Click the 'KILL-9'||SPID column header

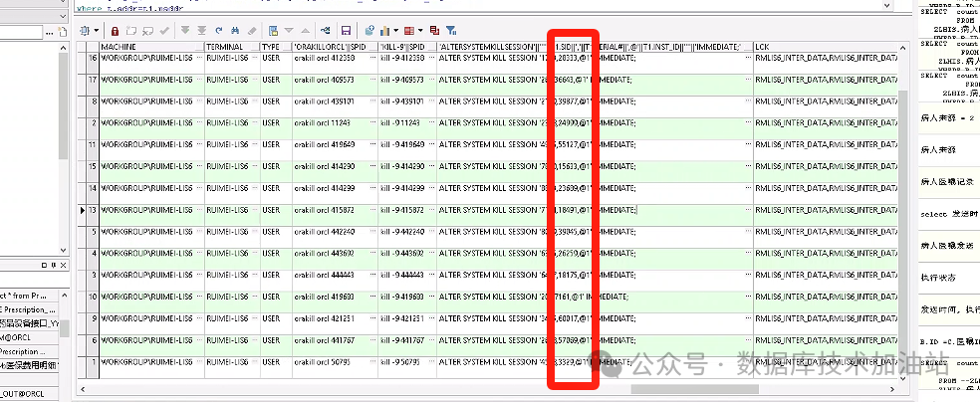407,47
